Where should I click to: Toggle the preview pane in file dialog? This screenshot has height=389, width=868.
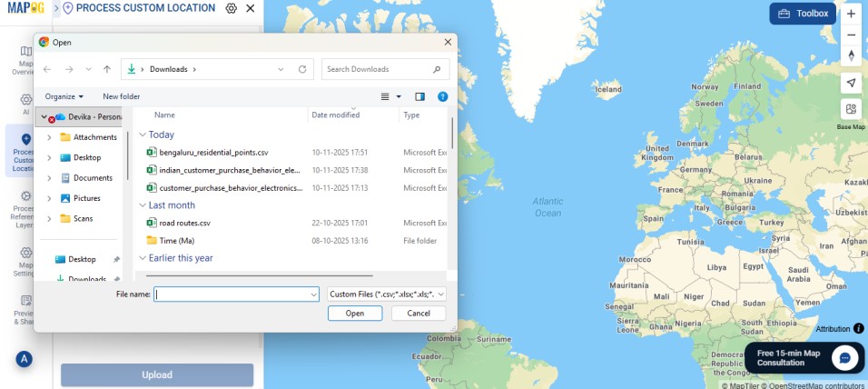419,96
